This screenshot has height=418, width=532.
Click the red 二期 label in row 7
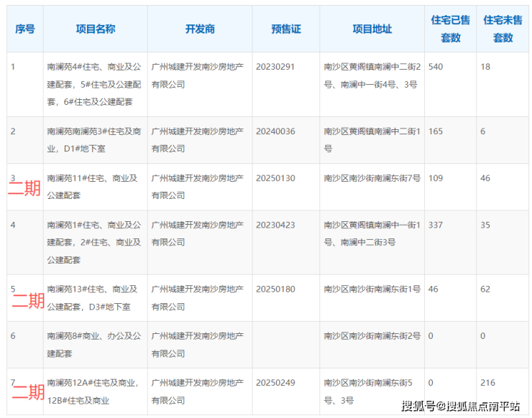pyautogui.click(x=27, y=393)
